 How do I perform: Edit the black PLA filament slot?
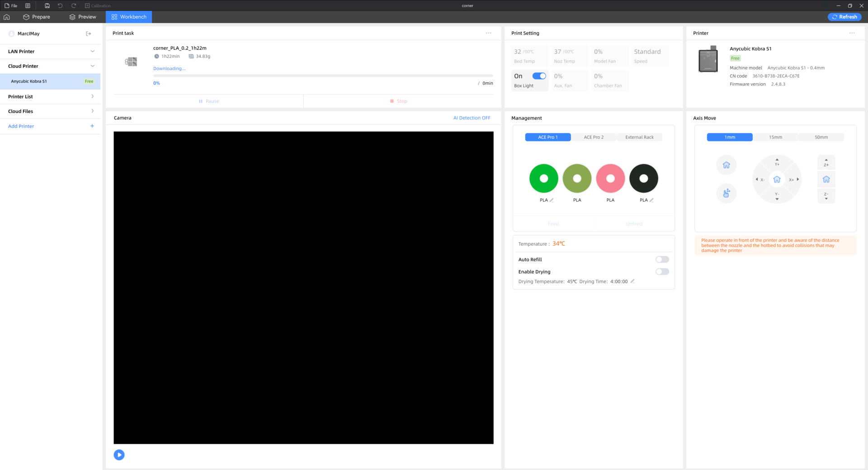(651, 200)
